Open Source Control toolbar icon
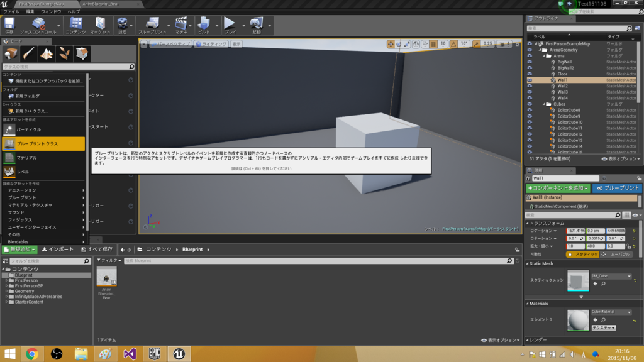The width and height of the screenshot is (644, 362). (38, 25)
